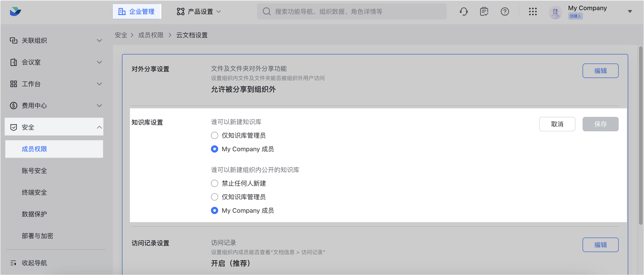644x275 pixels.
Task: Open the 产品设置 dropdown chevron
Action: pyautogui.click(x=219, y=12)
